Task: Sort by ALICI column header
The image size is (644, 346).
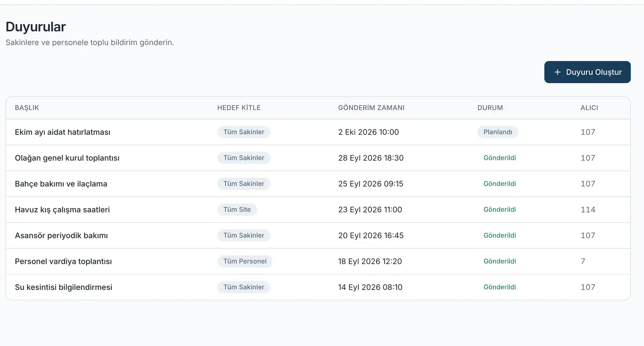Action: tap(589, 108)
